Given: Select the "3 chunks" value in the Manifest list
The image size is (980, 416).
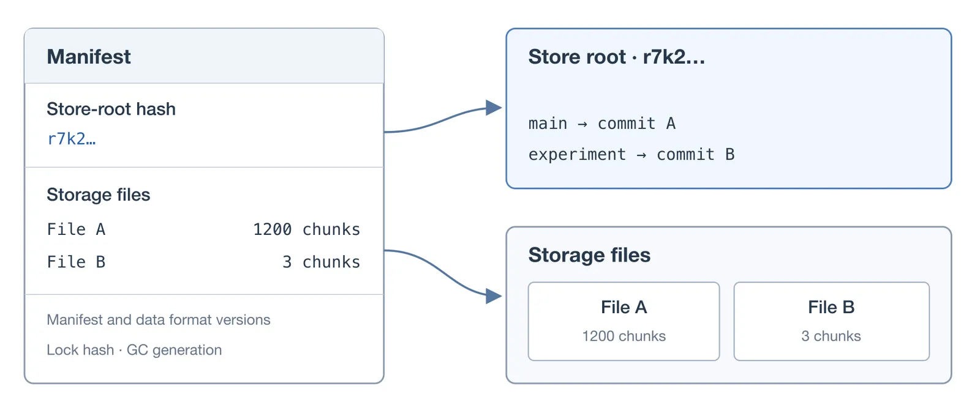Looking at the screenshot, I should coord(321,262).
